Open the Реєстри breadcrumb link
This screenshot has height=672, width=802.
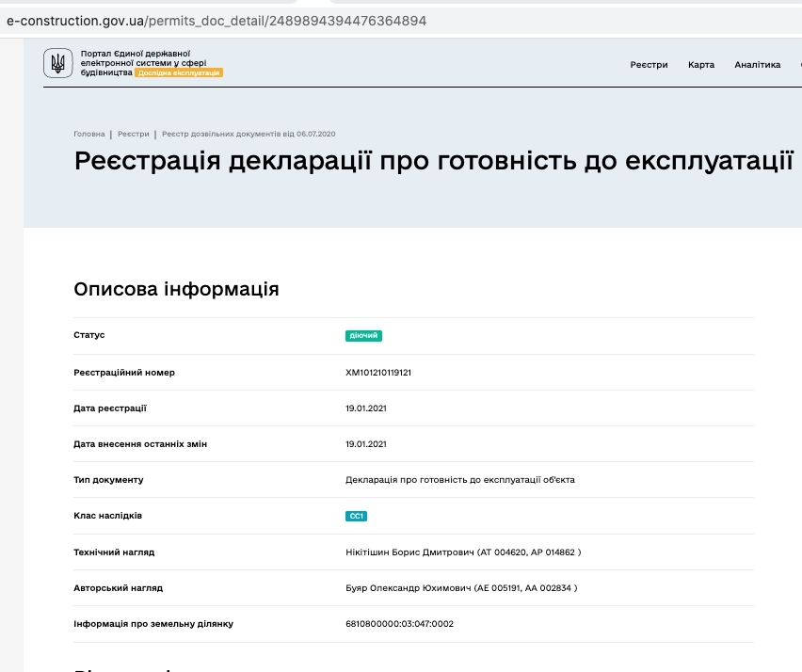click(x=133, y=134)
